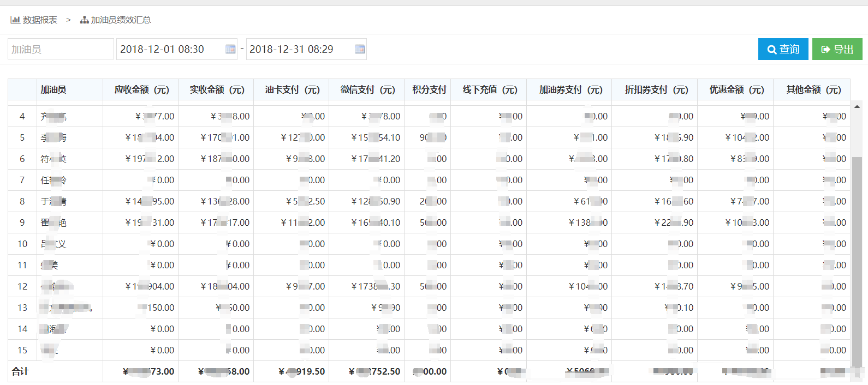Click the 查询 search button
The width and height of the screenshot is (868, 385).
(x=783, y=49)
